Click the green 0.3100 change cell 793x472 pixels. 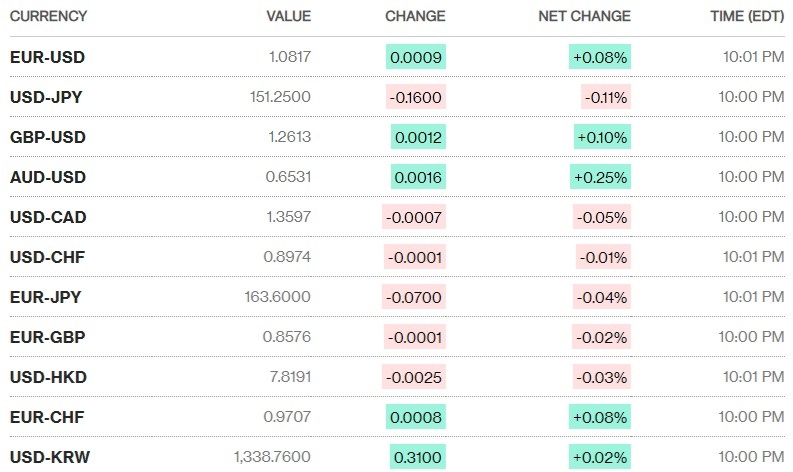click(x=418, y=457)
